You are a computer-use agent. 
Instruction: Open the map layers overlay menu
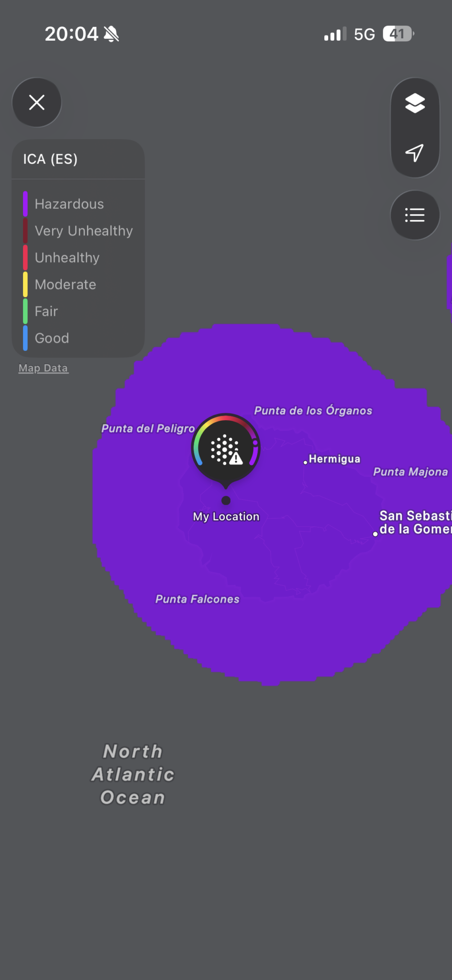click(x=415, y=103)
